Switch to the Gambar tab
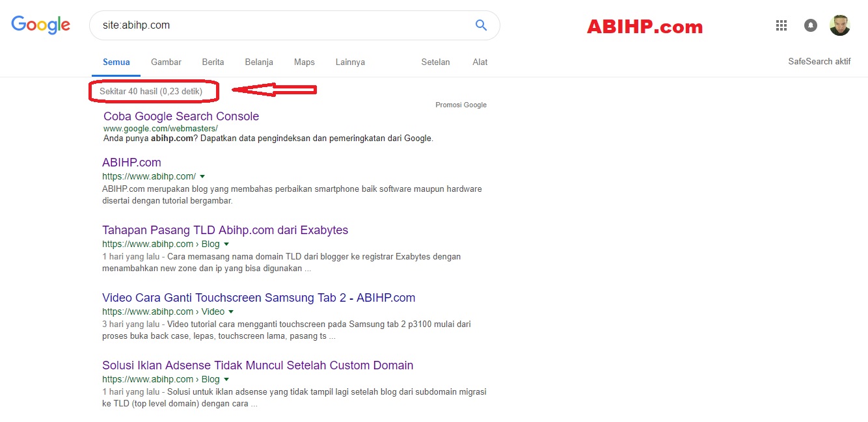868x422 pixels. [166, 62]
